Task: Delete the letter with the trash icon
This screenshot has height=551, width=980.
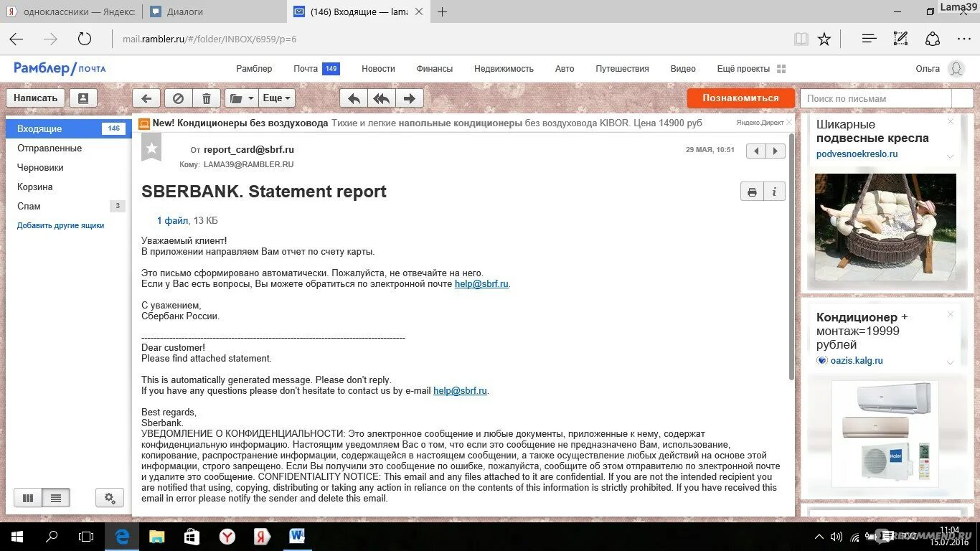Action: 207,98
